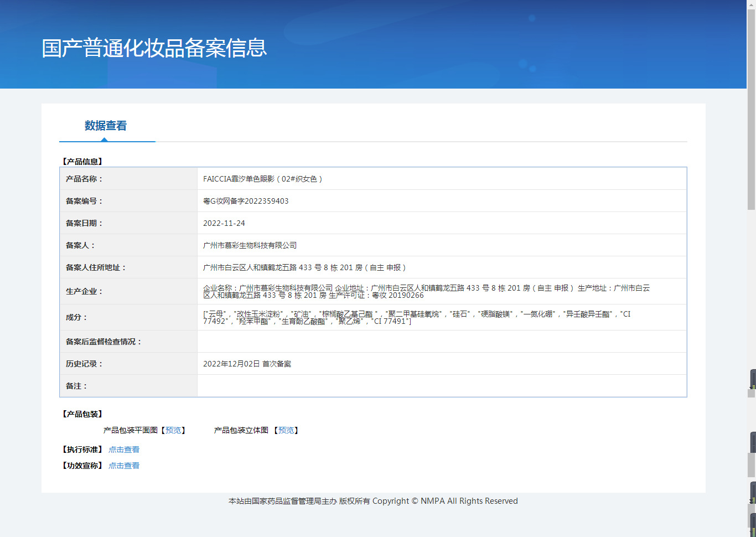Select product name FAICCIA霏汐单色眼影 value

point(263,179)
